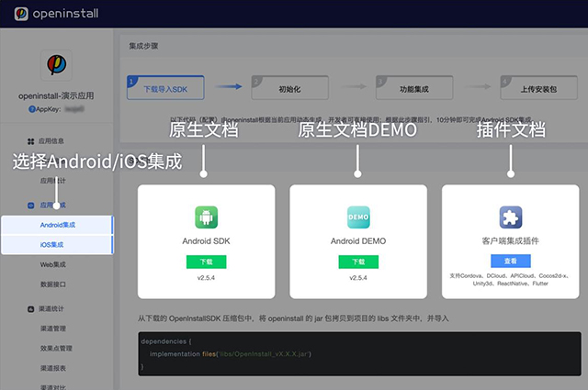The image size is (588, 390).
Task: Open Web集成 in the sidebar
Action: (53, 264)
